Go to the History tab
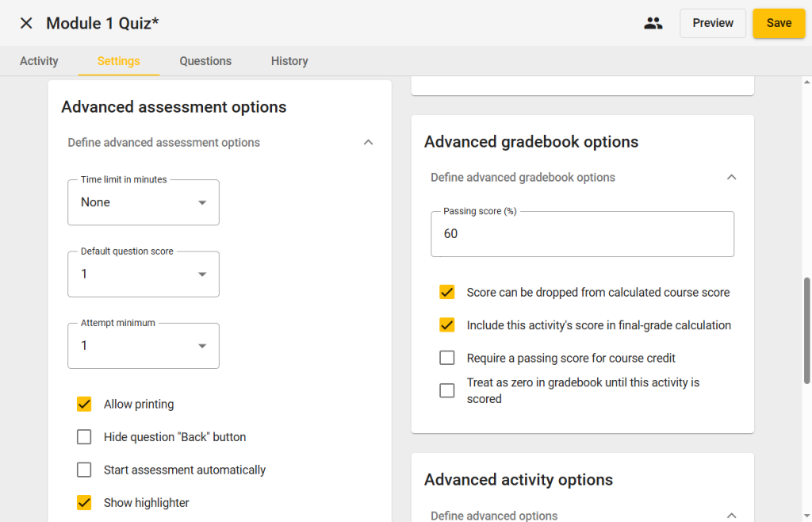This screenshot has width=812, height=522. (289, 61)
